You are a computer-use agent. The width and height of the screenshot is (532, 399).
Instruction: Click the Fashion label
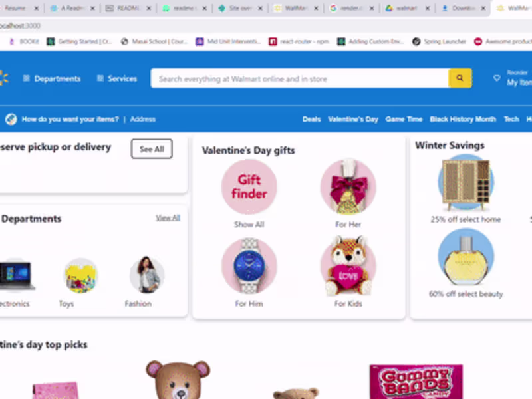(x=138, y=304)
